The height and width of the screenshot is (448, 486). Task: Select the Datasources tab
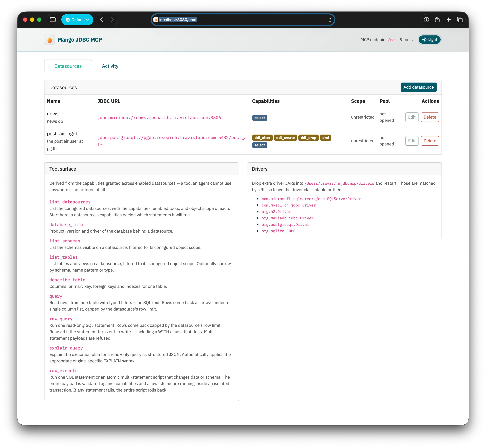coord(68,66)
